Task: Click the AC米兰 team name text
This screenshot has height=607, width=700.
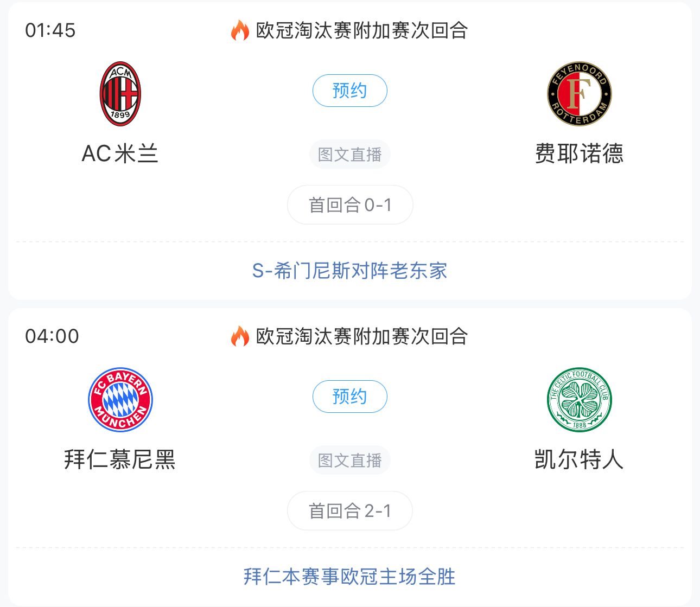Action: [x=120, y=154]
